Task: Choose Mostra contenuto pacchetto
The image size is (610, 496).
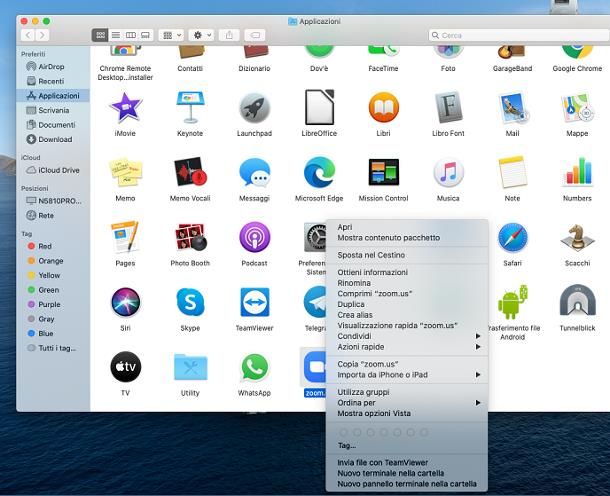Action: [407, 237]
